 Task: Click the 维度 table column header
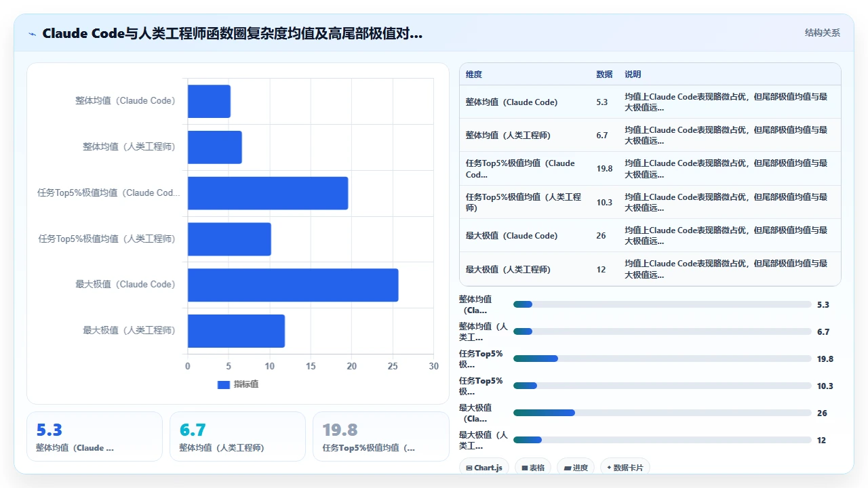[474, 75]
